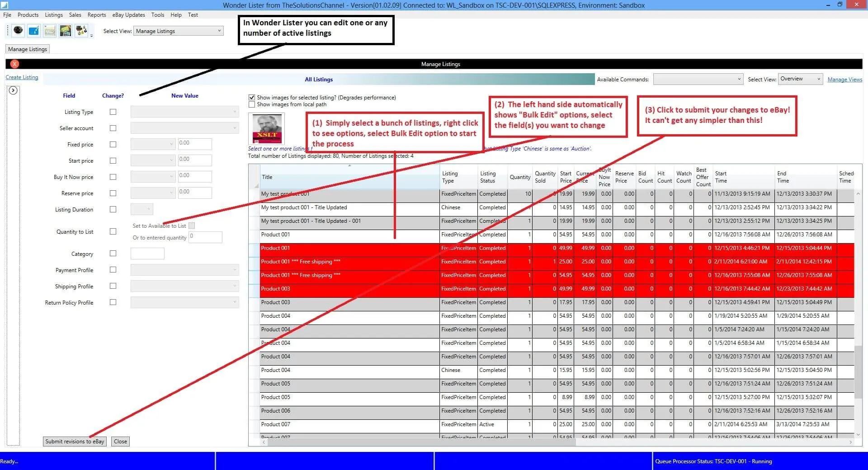The width and height of the screenshot is (868, 470).
Task: Switch to the Manage Listings tab
Action: 27,49
